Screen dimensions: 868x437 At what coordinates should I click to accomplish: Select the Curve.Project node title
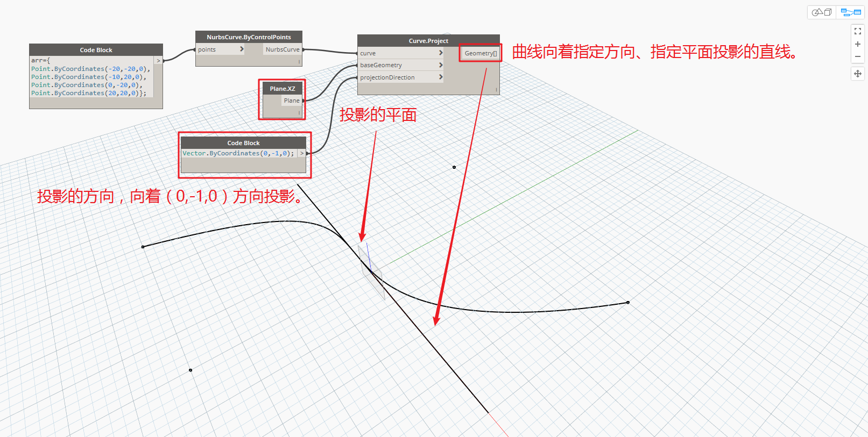(x=428, y=41)
